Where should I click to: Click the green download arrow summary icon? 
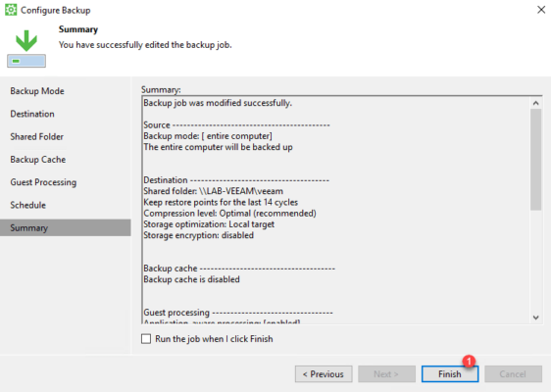tap(26, 48)
